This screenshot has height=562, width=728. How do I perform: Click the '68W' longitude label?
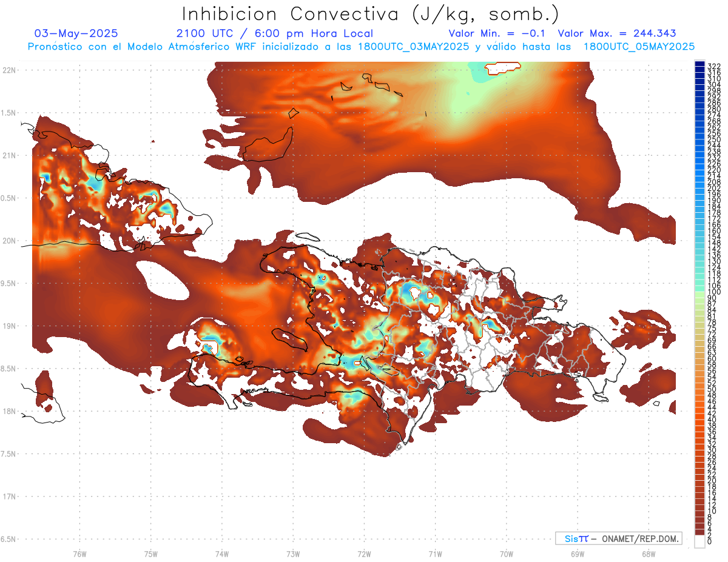coord(649,554)
